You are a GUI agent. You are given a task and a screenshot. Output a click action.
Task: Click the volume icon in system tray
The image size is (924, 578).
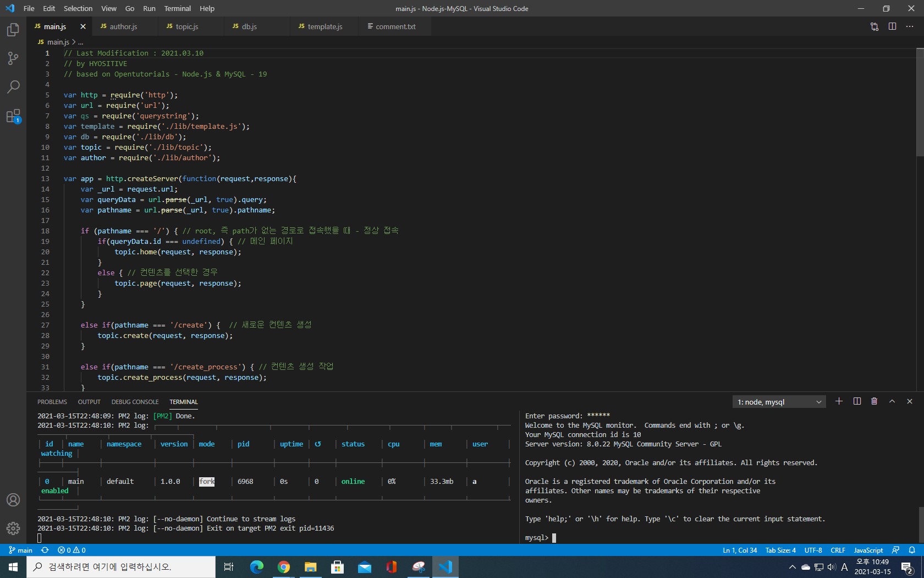coord(831,567)
